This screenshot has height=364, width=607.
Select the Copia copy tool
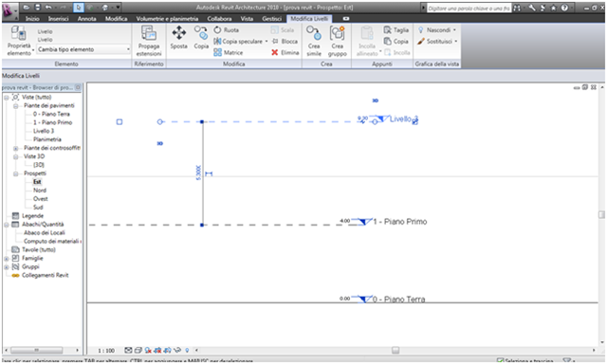(x=201, y=38)
